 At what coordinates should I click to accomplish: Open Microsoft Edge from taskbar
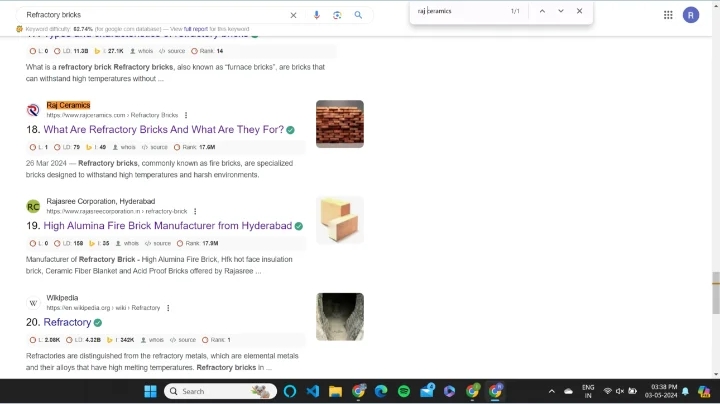point(381,392)
